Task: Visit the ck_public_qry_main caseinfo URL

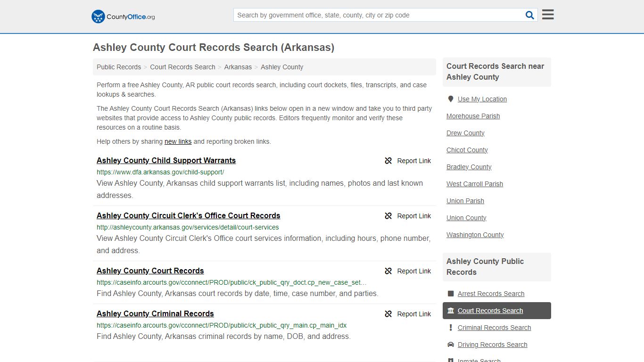Action: click(222, 325)
